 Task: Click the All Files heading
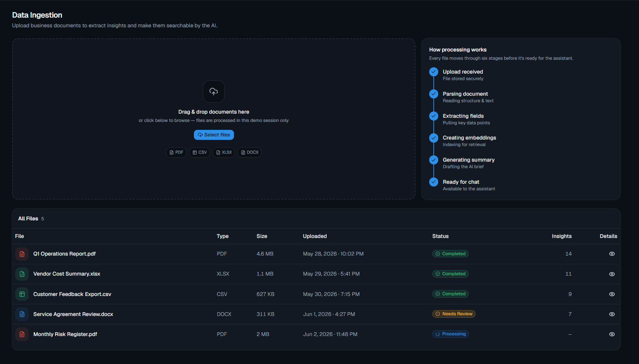pos(28,219)
